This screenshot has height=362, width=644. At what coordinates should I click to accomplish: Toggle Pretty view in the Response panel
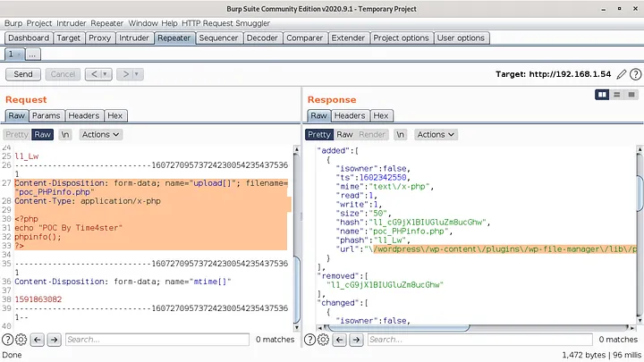point(318,135)
